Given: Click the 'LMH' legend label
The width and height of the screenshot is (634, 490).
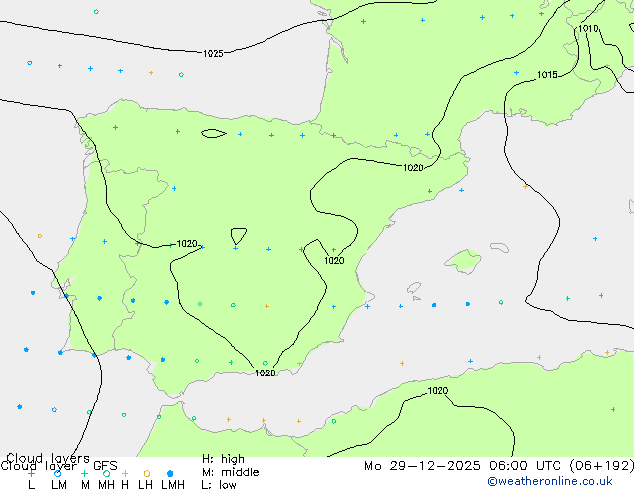Looking at the screenshot, I should [173, 484].
